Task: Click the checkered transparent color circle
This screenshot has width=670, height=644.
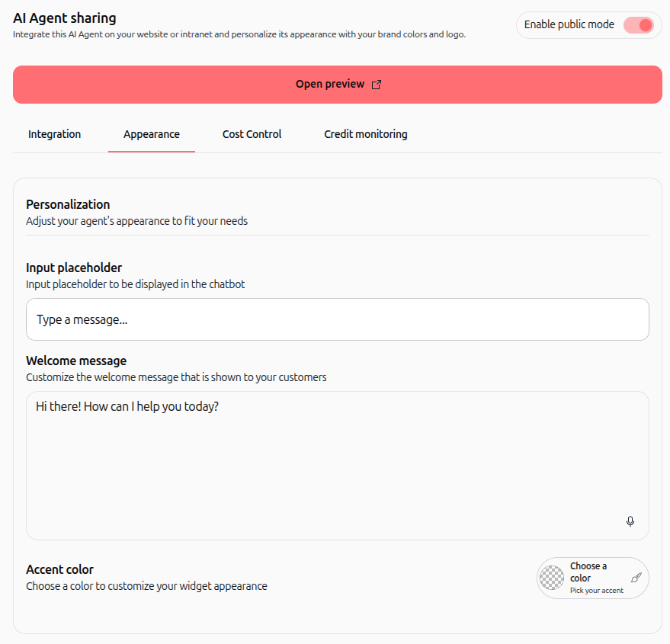Action: click(x=552, y=578)
